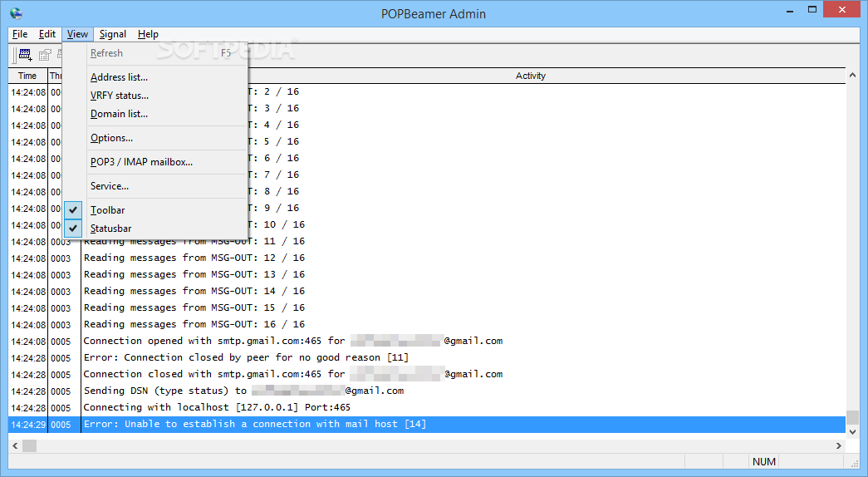Select row 'Error: Connection closed by peer'
This screenshot has width=868, height=477.
coord(427,358)
